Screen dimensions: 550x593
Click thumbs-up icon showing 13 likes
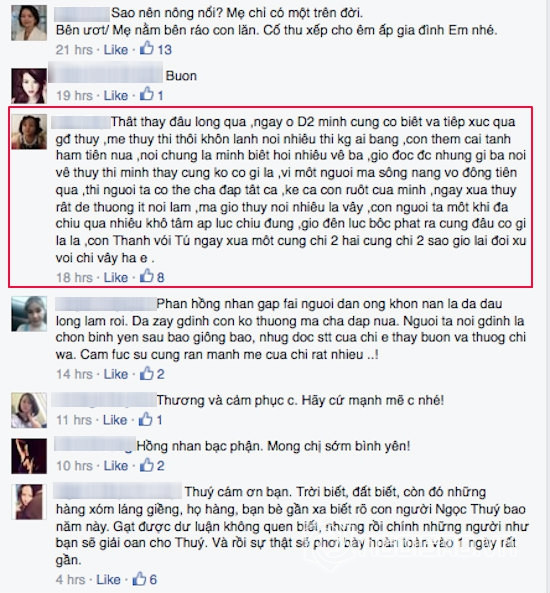coord(147,48)
